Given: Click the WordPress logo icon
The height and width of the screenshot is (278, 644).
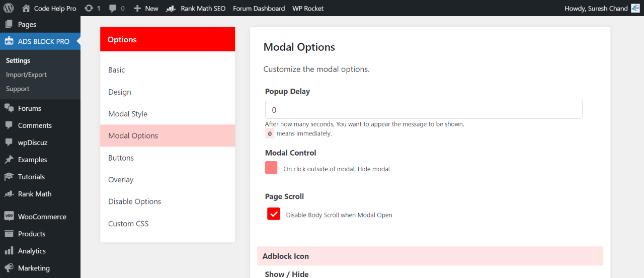Looking at the screenshot, I should pos(9,8).
